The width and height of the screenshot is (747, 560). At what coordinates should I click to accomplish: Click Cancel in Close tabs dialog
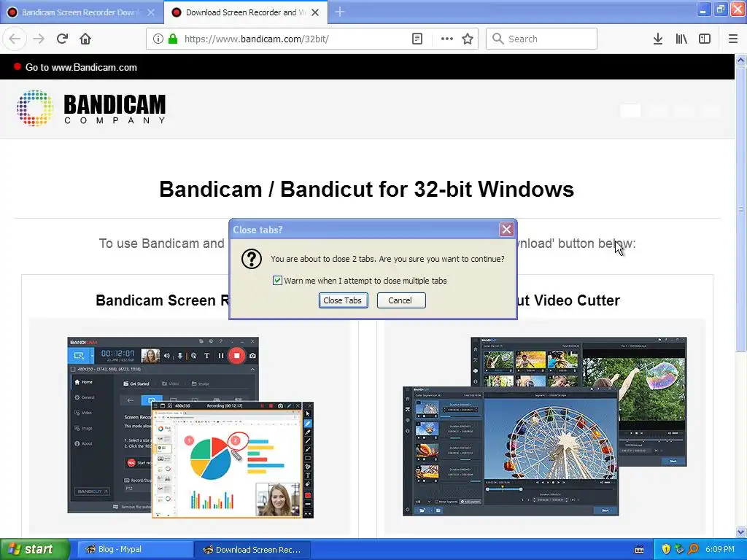[x=401, y=300]
